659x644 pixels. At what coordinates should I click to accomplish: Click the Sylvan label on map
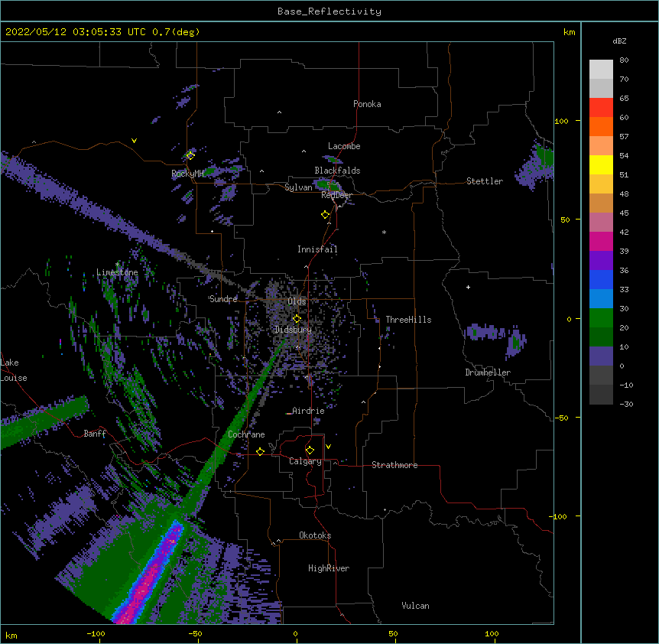click(x=298, y=187)
